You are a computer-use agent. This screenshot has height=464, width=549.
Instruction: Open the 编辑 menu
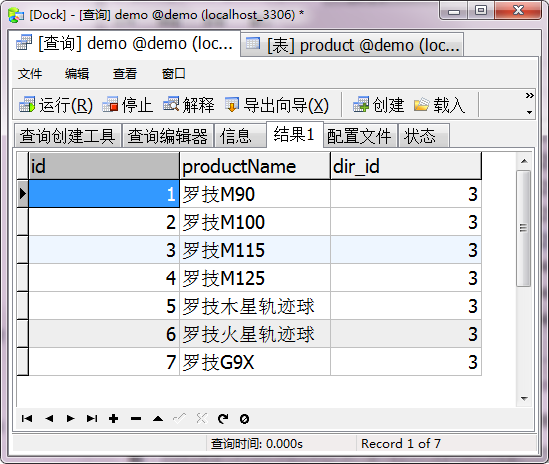77,74
